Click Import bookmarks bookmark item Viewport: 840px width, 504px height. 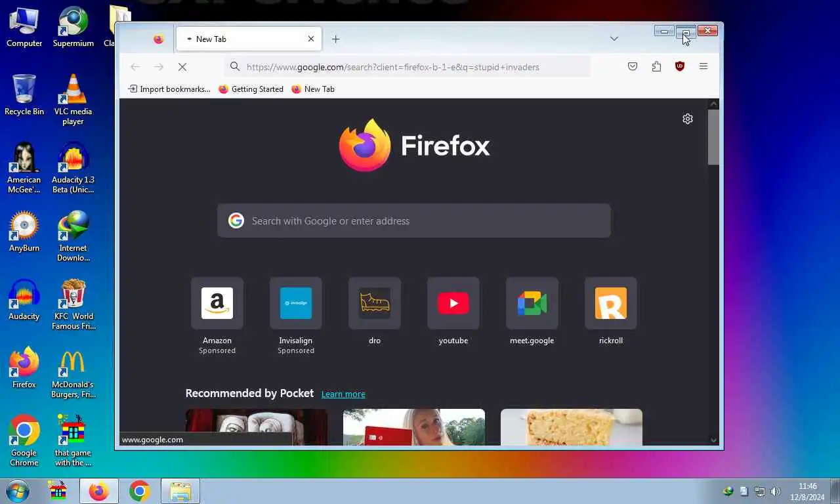pos(169,89)
